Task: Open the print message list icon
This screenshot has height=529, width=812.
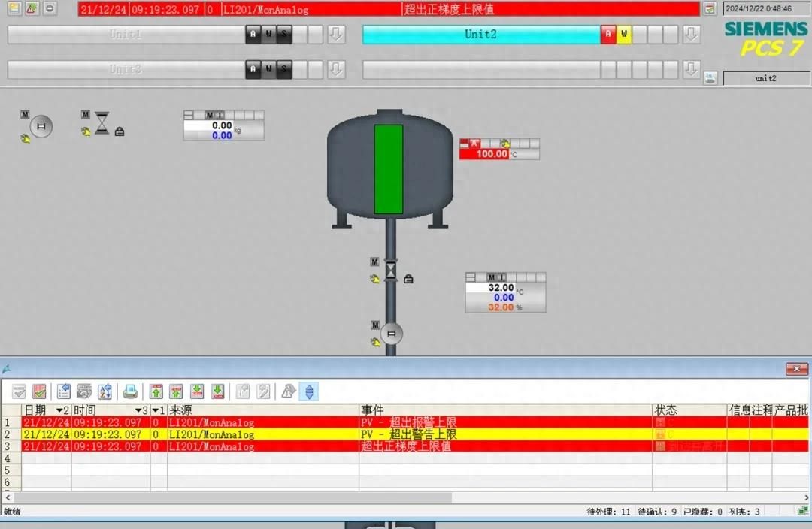Action: click(129, 391)
